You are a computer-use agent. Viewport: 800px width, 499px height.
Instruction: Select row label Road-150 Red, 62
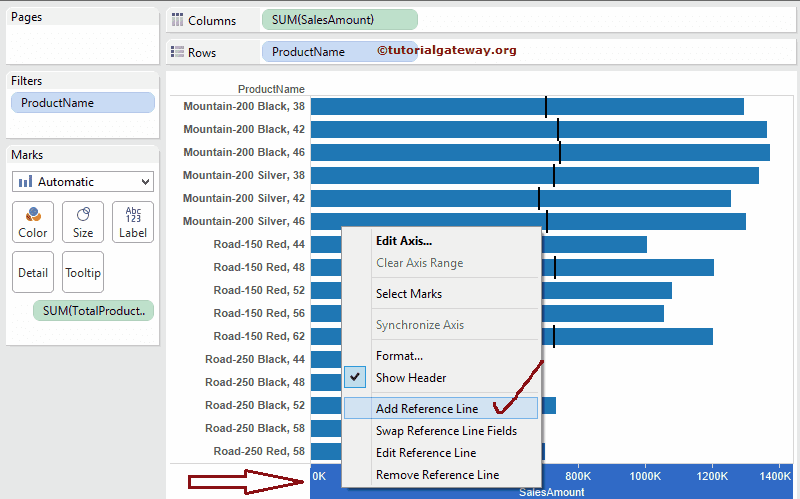pos(259,336)
